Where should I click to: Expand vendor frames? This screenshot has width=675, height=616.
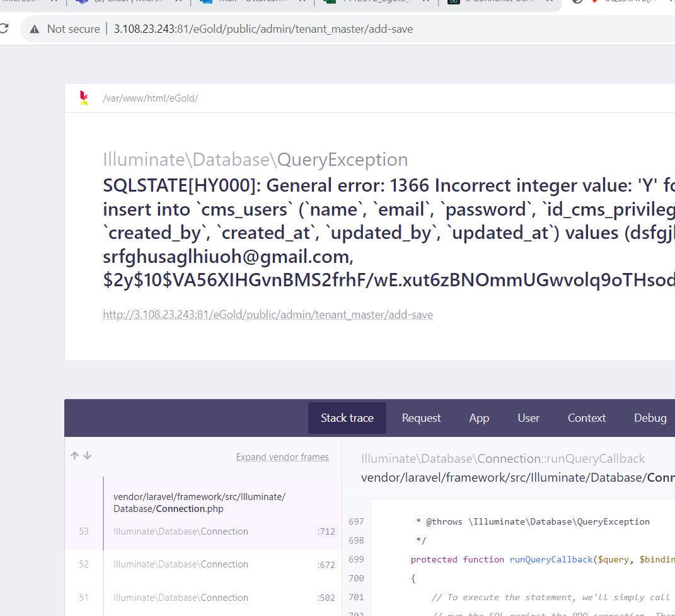click(282, 457)
